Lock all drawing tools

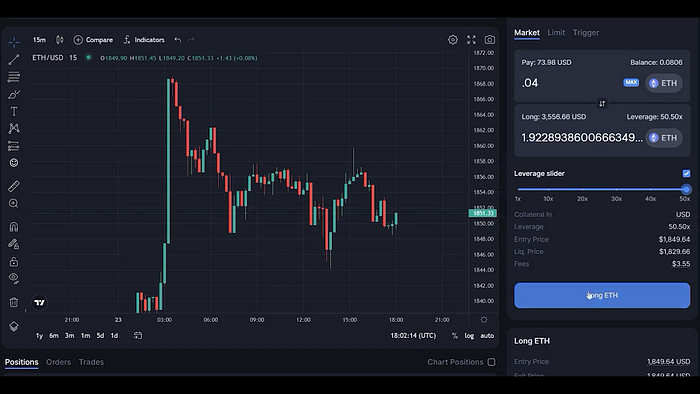(x=14, y=261)
